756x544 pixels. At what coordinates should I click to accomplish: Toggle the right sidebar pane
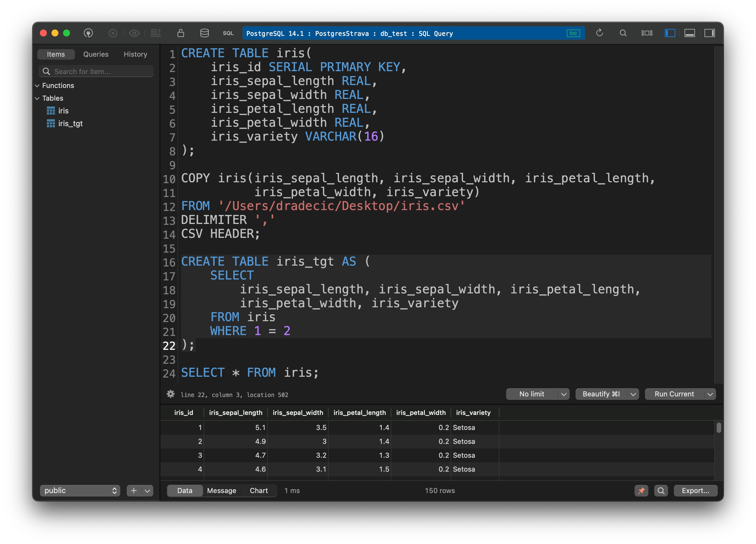point(709,33)
